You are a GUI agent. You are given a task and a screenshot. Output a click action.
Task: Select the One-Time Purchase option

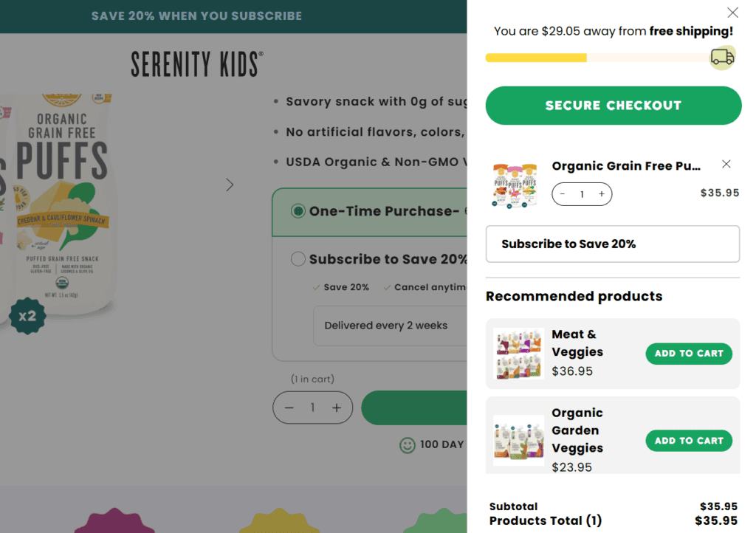coord(298,211)
